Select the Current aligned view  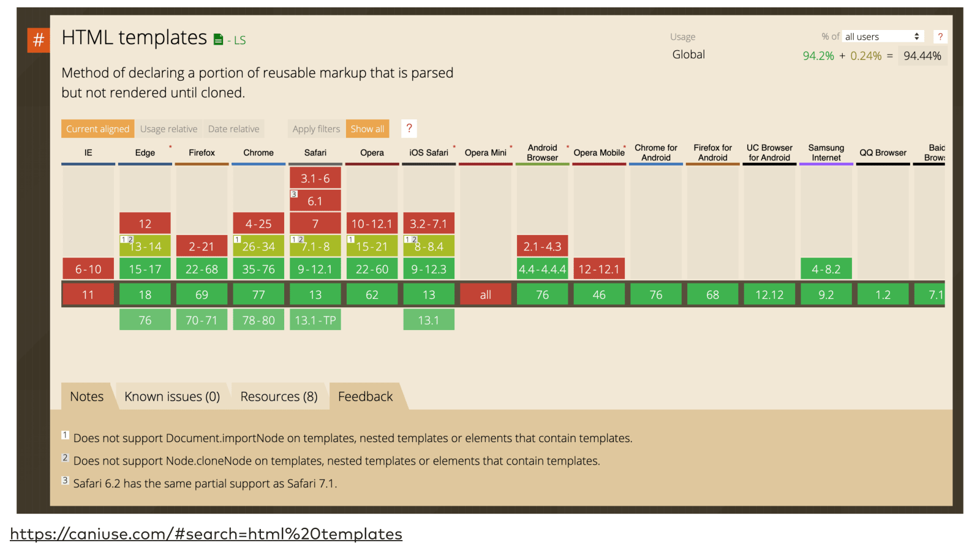coord(97,129)
